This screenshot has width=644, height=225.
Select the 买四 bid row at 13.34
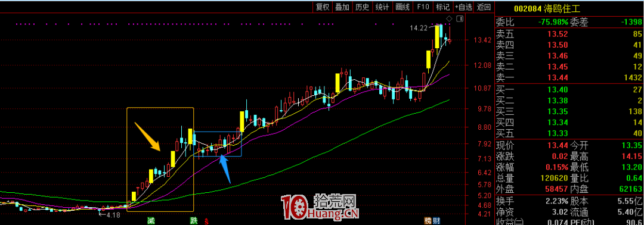569,122
